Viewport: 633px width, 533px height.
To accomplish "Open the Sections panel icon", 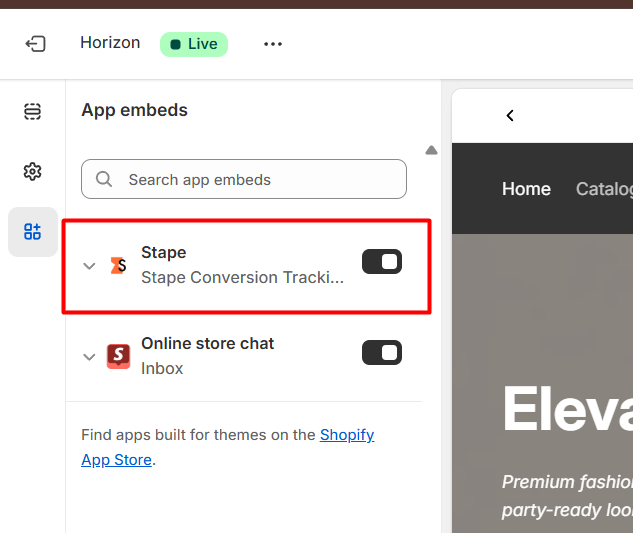I will click(33, 111).
